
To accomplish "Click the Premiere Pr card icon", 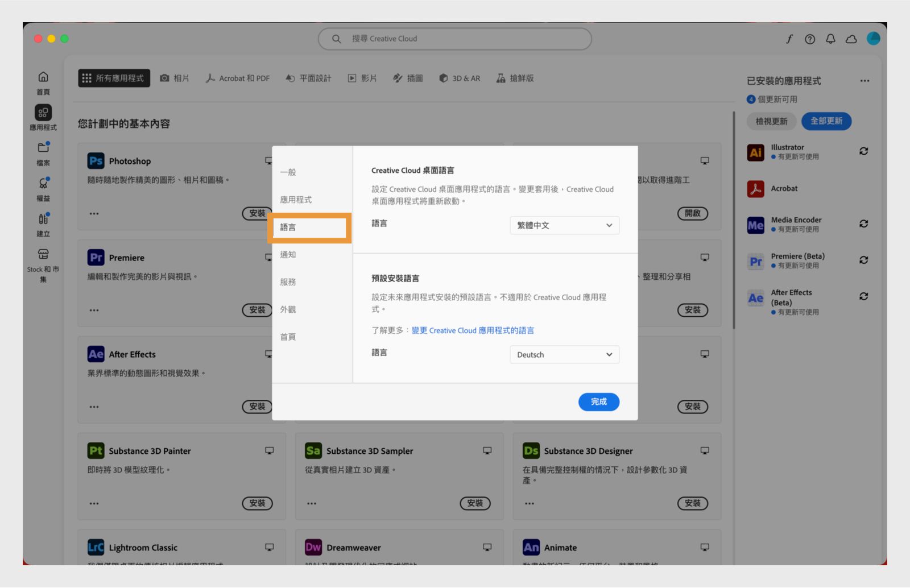I will tap(96, 258).
